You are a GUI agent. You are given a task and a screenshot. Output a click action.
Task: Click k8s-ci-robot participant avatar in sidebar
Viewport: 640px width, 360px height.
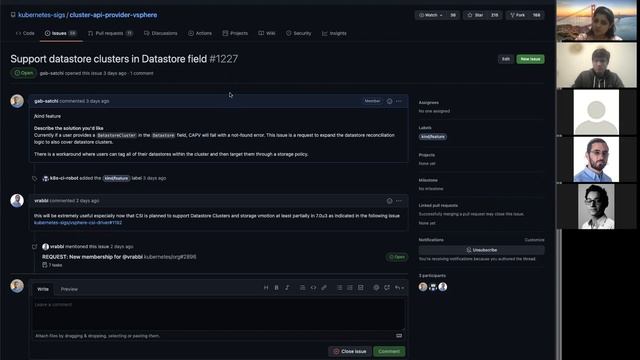(x=433, y=287)
